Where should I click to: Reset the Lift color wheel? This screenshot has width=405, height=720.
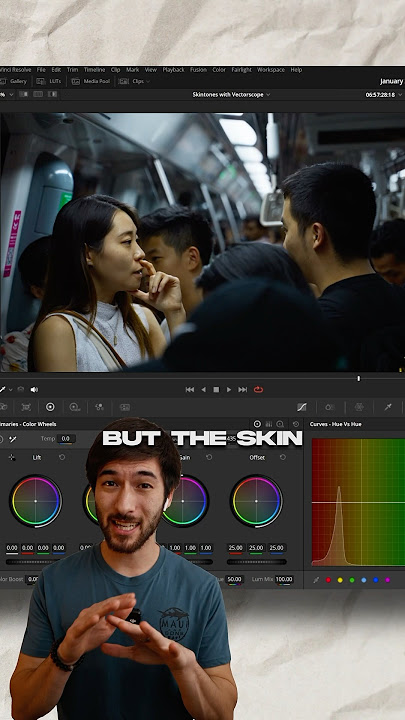point(62,457)
